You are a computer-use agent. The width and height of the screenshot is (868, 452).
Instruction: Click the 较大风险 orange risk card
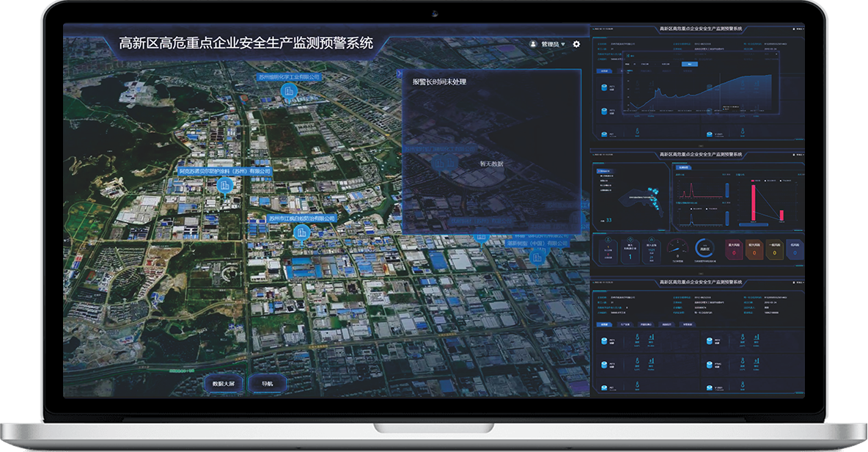[x=754, y=251]
